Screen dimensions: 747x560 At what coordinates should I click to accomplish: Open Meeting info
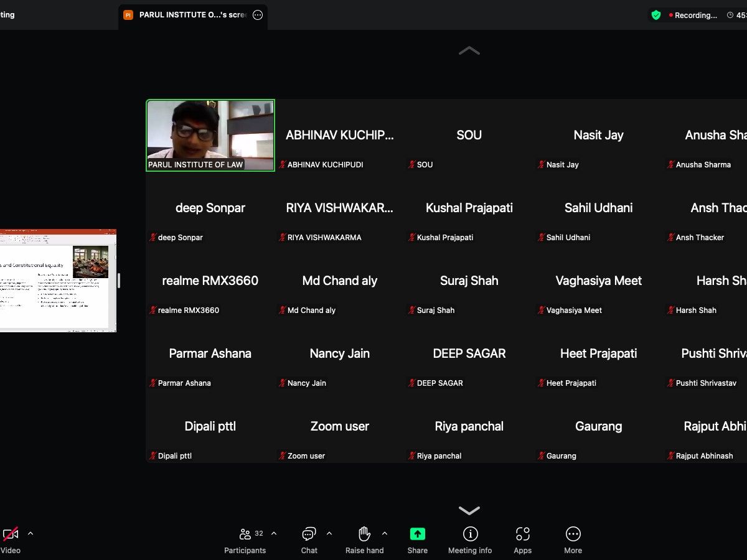pos(470,534)
